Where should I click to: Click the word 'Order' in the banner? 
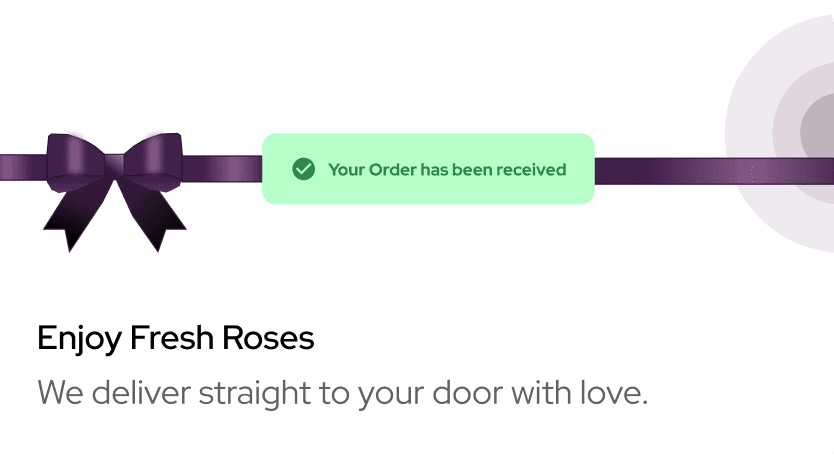pos(393,170)
